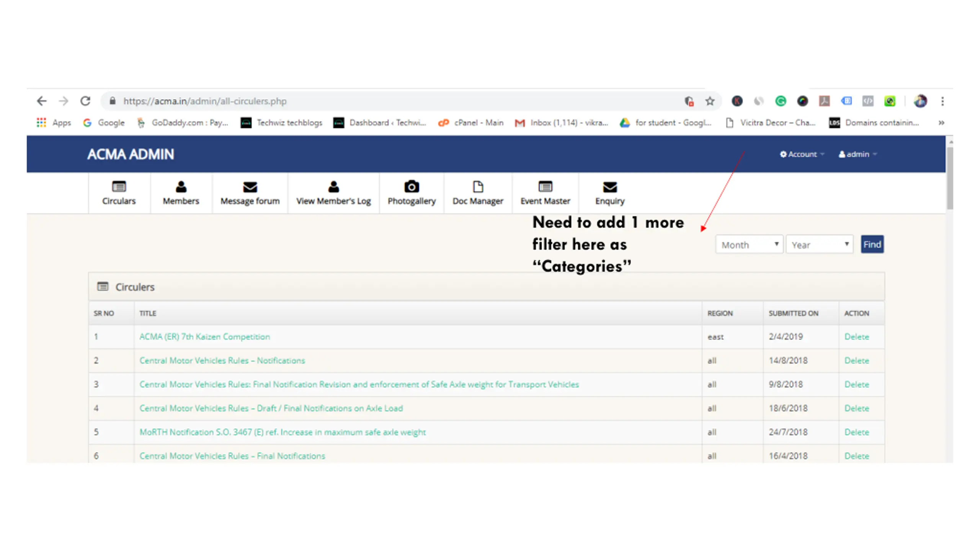The image size is (980, 551).
Task: Show more bookmarks with the double chevron
Action: click(x=941, y=122)
